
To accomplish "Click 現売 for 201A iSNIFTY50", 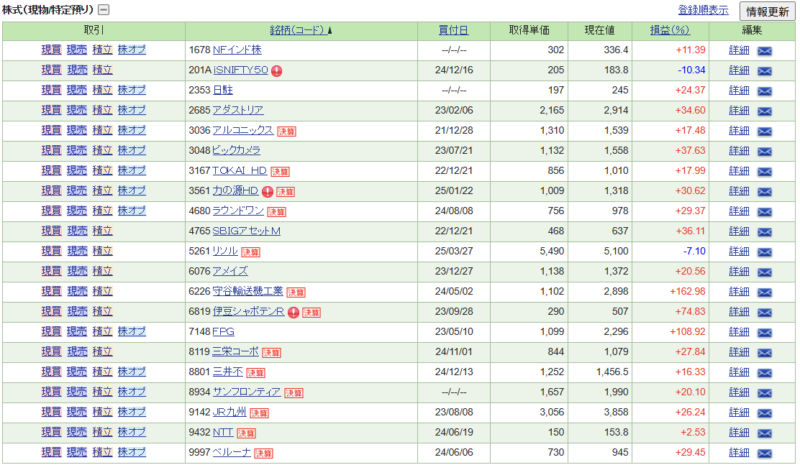I will (77, 69).
